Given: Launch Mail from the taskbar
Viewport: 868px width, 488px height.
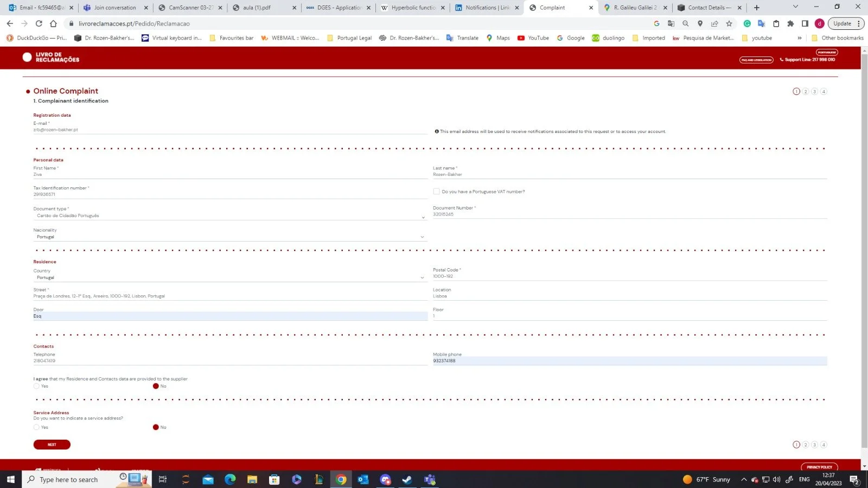Looking at the screenshot, I should click(x=208, y=479).
